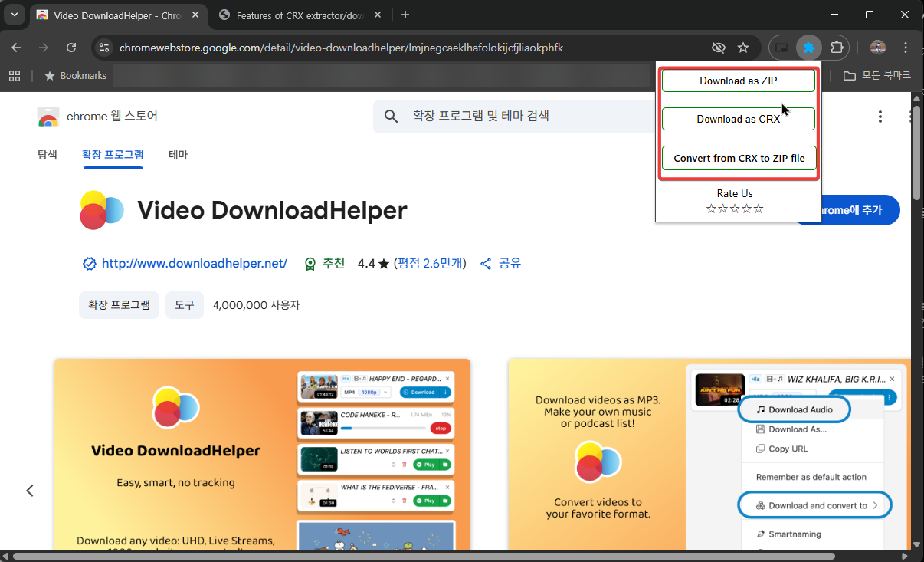Open the 탐색 tab
Image resolution: width=924 pixels, height=562 pixels.
(48, 154)
